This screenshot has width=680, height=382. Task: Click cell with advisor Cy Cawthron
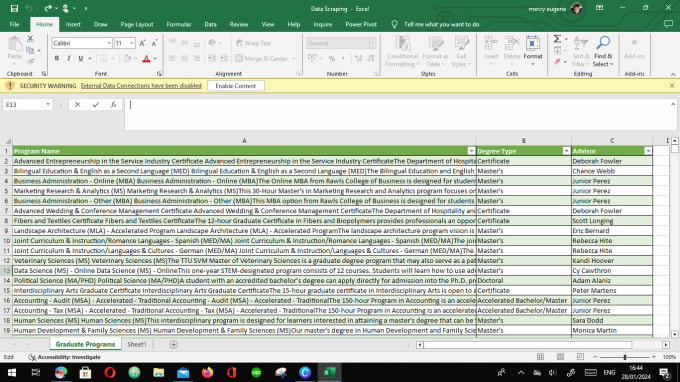coord(612,271)
